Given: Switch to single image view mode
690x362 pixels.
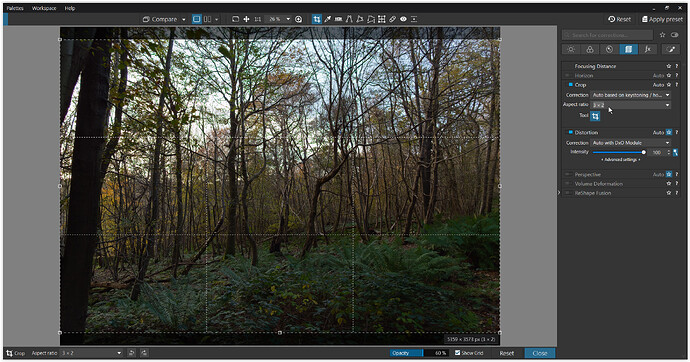Looking at the screenshot, I should point(197,19).
